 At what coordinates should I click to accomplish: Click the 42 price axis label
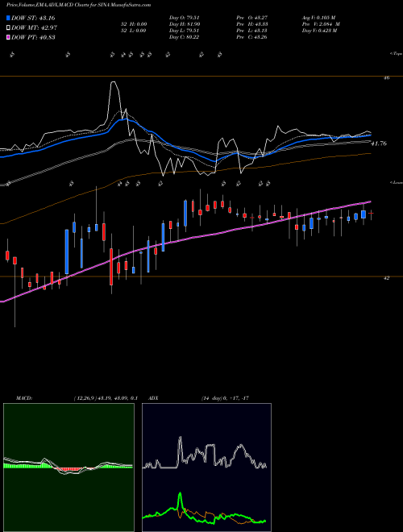coord(386,277)
